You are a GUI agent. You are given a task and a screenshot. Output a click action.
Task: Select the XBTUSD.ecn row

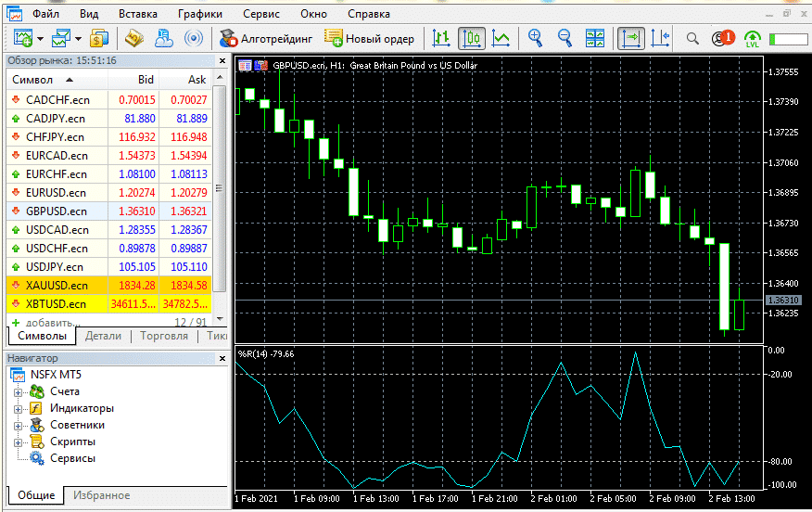point(108,304)
